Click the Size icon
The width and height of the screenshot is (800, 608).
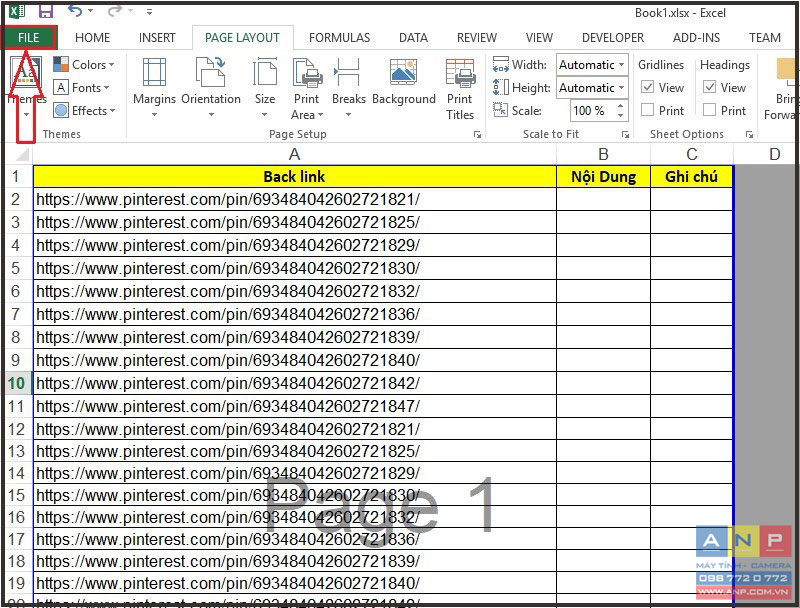(x=265, y=72)
